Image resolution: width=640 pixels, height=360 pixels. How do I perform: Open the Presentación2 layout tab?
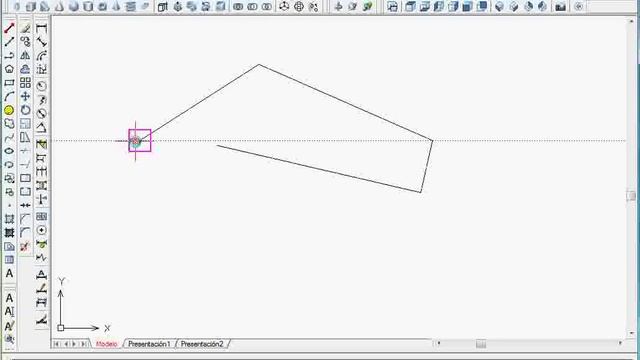[x=202, y=344]
